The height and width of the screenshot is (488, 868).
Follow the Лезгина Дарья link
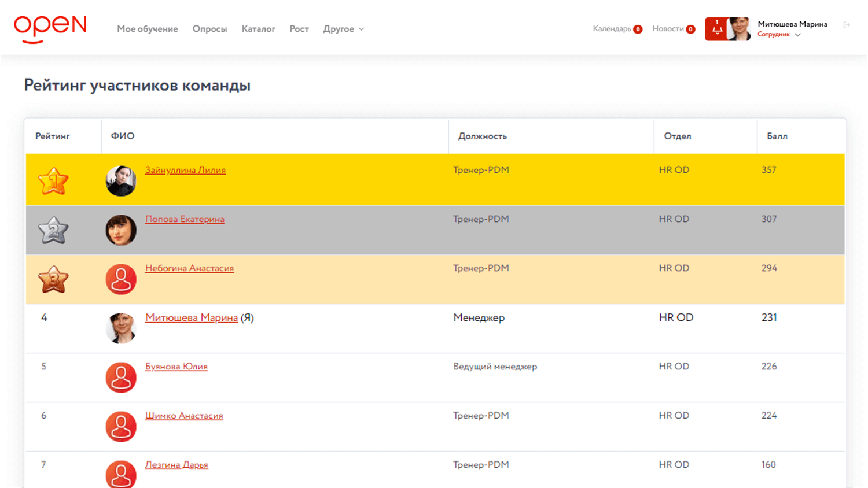176,465
